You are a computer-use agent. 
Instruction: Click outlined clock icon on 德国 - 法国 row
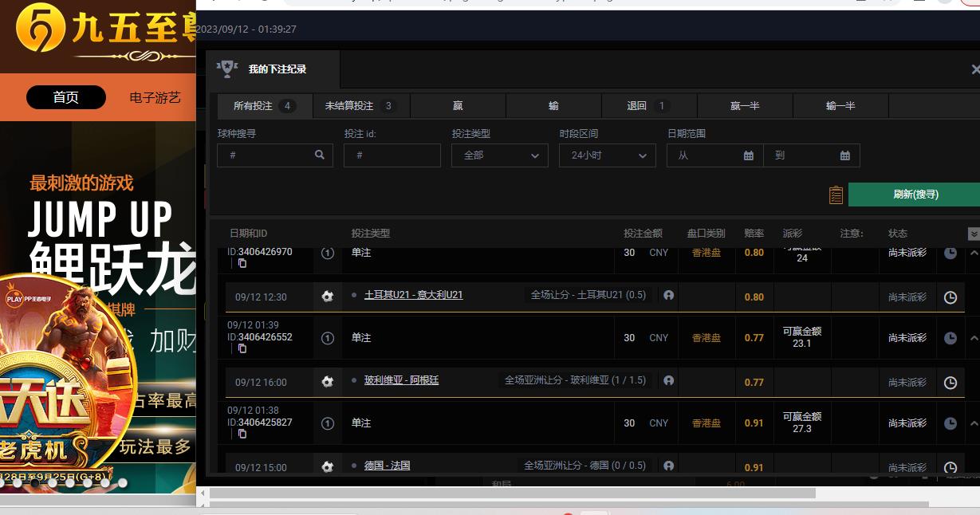(x=950, y=468)
